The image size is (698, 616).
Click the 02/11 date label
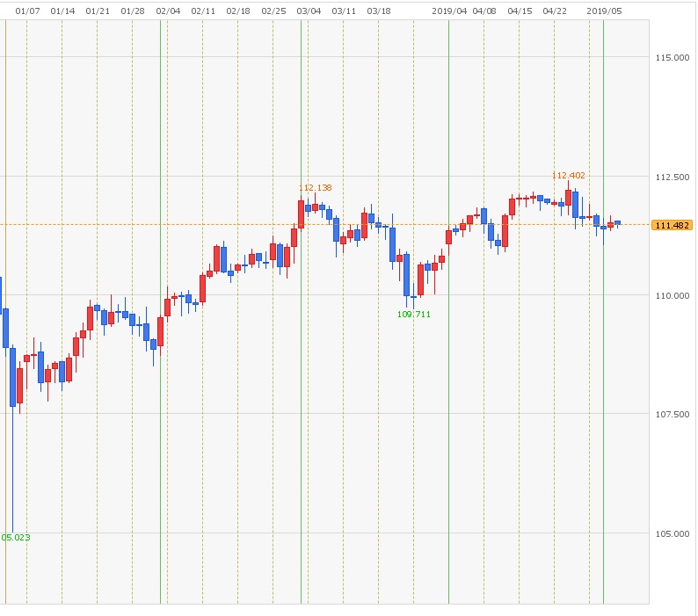pyautogui.click(x=203, y=11)
